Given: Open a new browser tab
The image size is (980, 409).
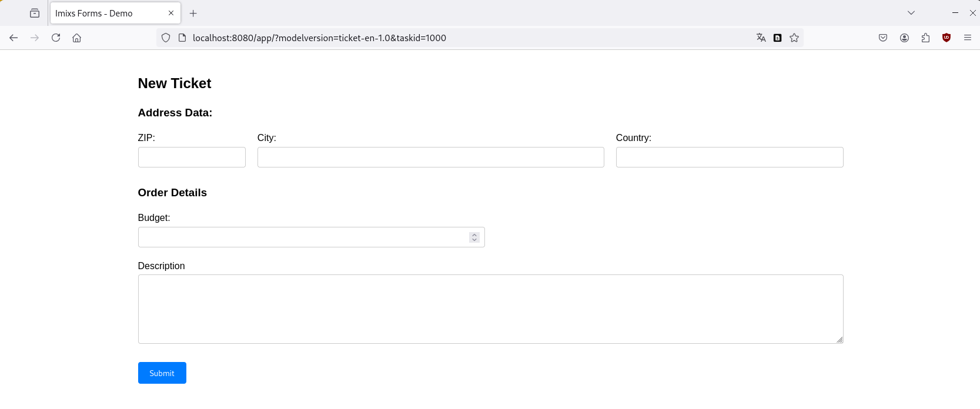Looking at the screenshot, I should [x=193, y=13].
